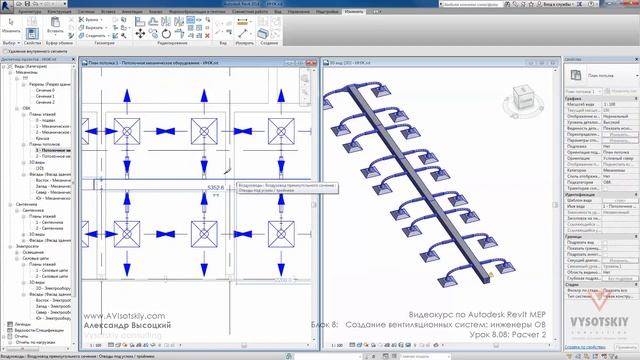640x360 pixels.
Task: Click the red X delete icon
Action: click(207, 36)
